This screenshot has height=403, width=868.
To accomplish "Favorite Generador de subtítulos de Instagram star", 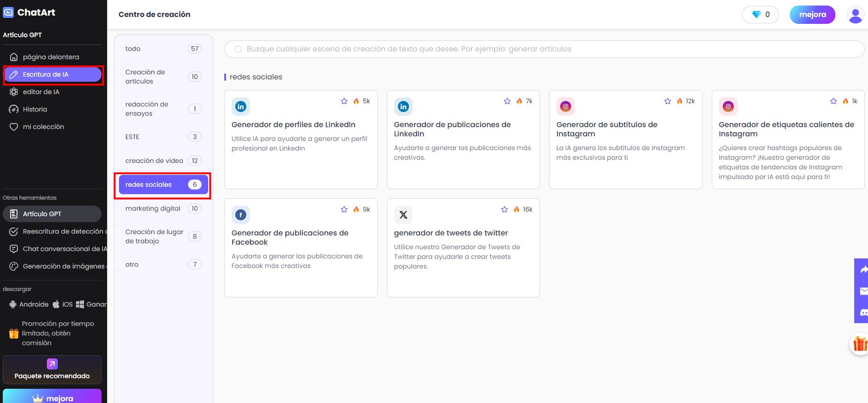I will pos(668,101).
